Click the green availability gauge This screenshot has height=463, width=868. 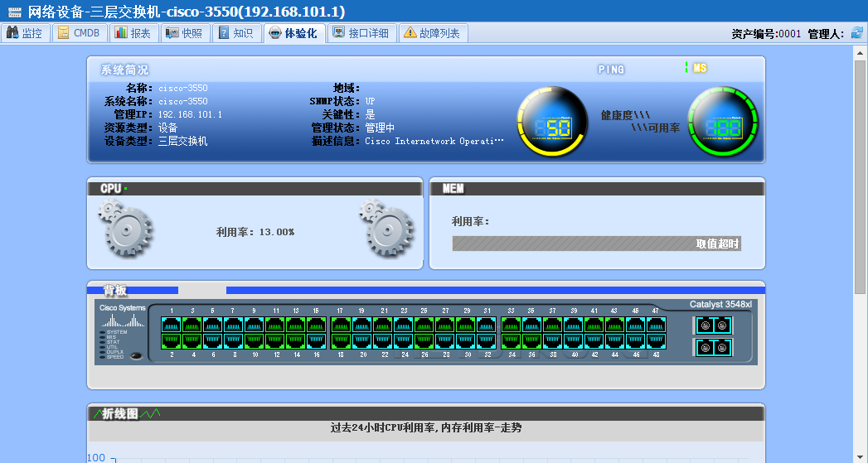click(723, 121)
